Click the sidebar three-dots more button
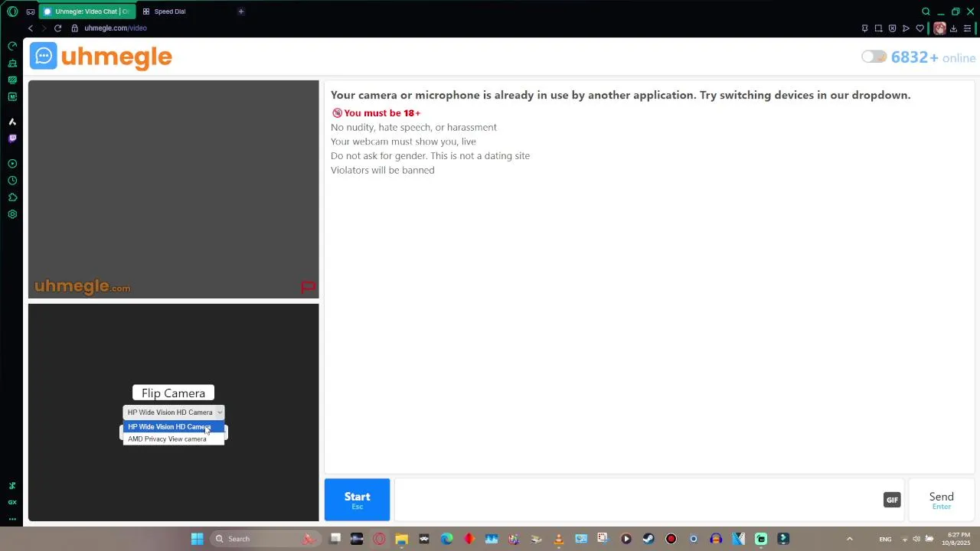The height and width of the screenshot is (551, 980). (x=12, y=519)
